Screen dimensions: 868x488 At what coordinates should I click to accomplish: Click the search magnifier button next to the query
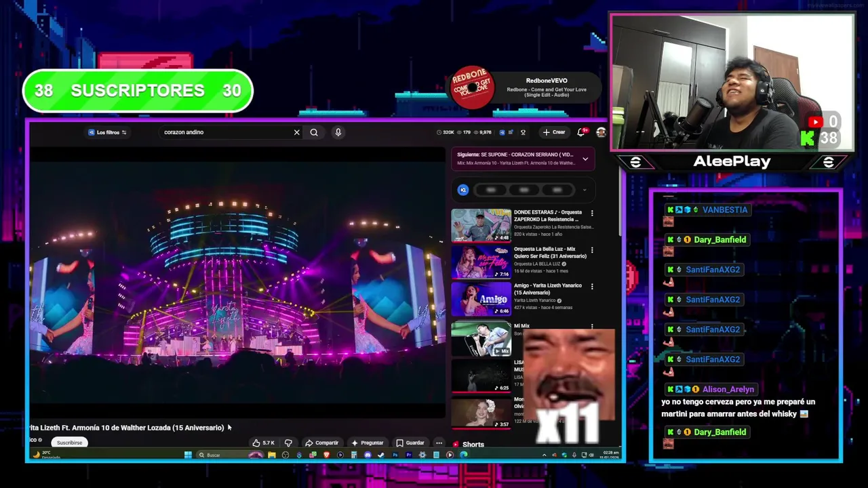point(314,132)
